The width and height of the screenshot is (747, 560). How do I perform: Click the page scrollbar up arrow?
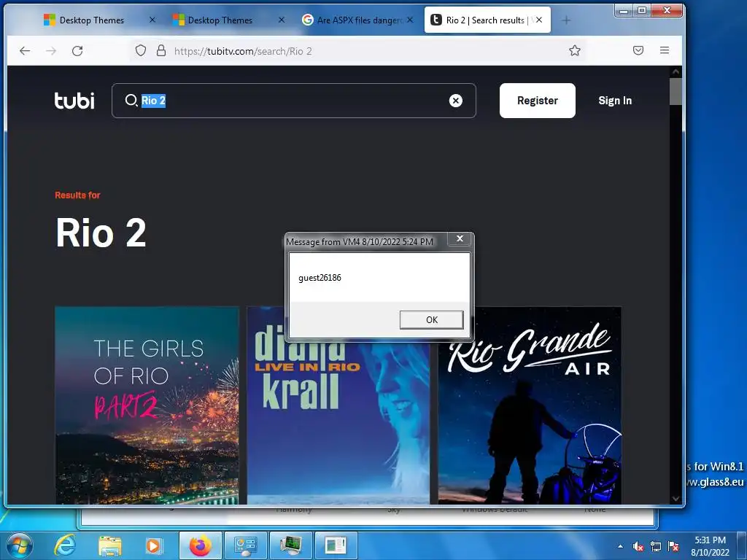[676, 72]
